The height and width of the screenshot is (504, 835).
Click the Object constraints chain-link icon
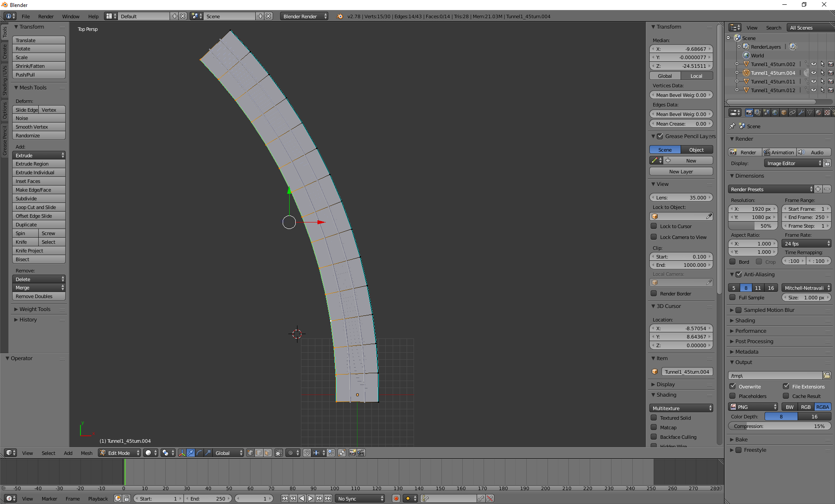click(792, 113)
